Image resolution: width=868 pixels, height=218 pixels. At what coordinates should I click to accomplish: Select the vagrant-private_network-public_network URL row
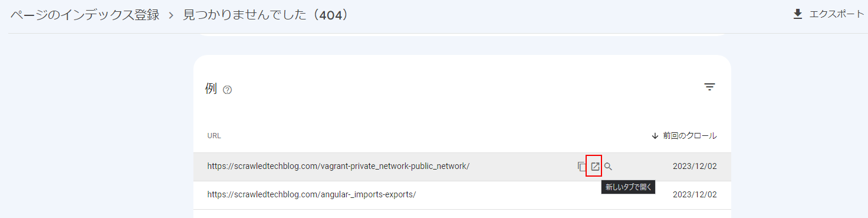pyautogui.click(x=462, y=167)
